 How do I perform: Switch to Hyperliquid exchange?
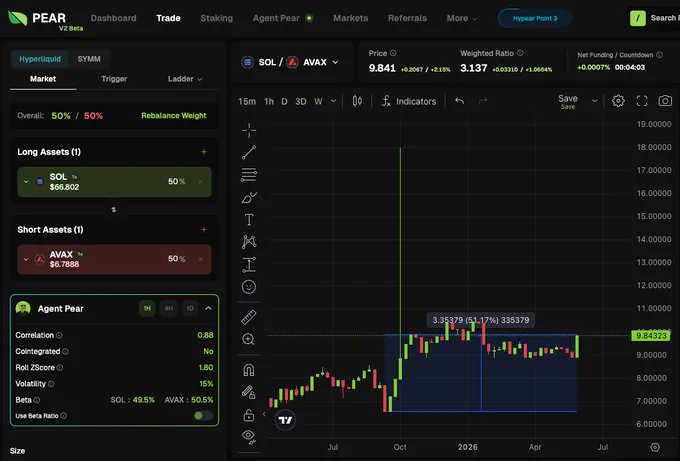40,59
